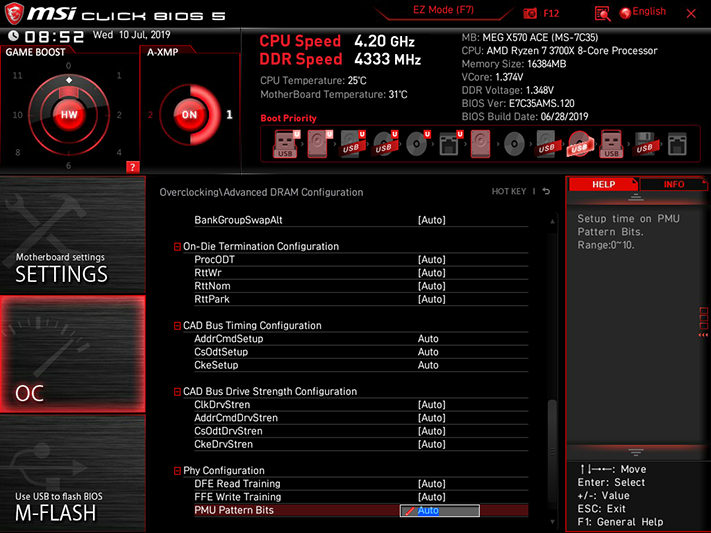Image resolution: width=711 pixels, height=533 pixels.
Task: Open ClkDrvStren [Auto] dropdown
Action: [x=431, y=405]
